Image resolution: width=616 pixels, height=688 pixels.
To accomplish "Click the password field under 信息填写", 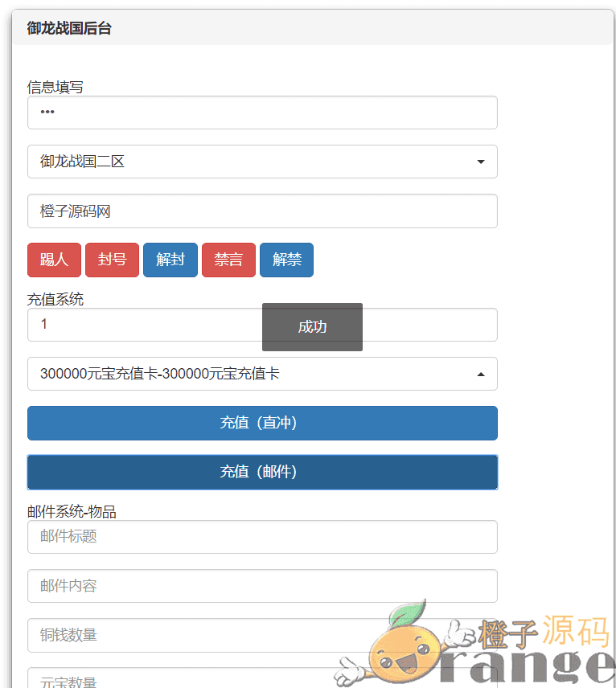I will (262, 113).
